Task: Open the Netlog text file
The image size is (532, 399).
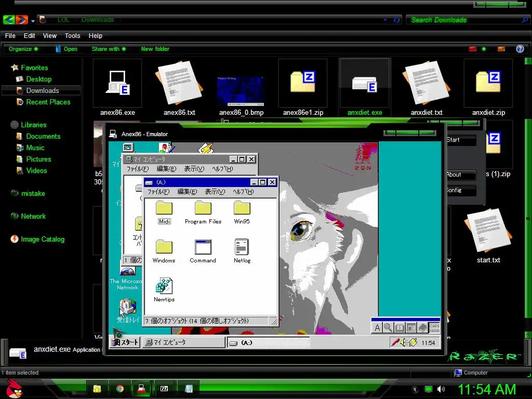Action: coord(242,251)
